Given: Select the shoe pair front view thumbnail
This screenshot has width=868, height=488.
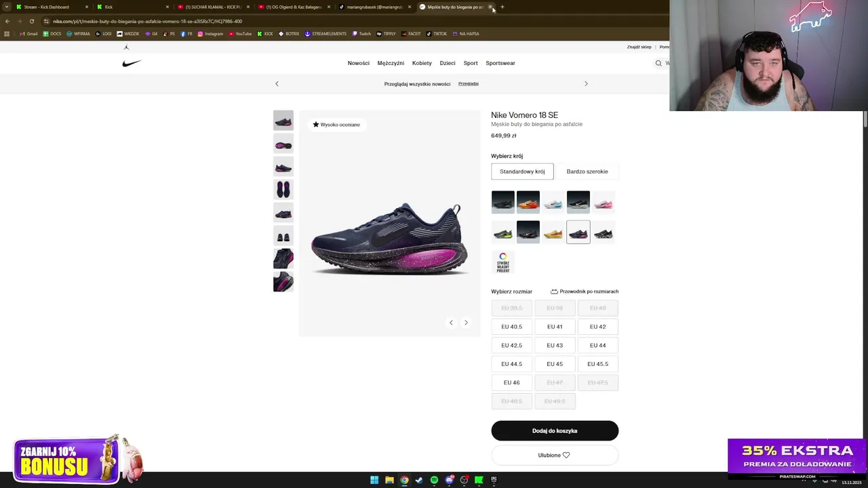Looking at the screenshot, I should [x=283, y=236].
